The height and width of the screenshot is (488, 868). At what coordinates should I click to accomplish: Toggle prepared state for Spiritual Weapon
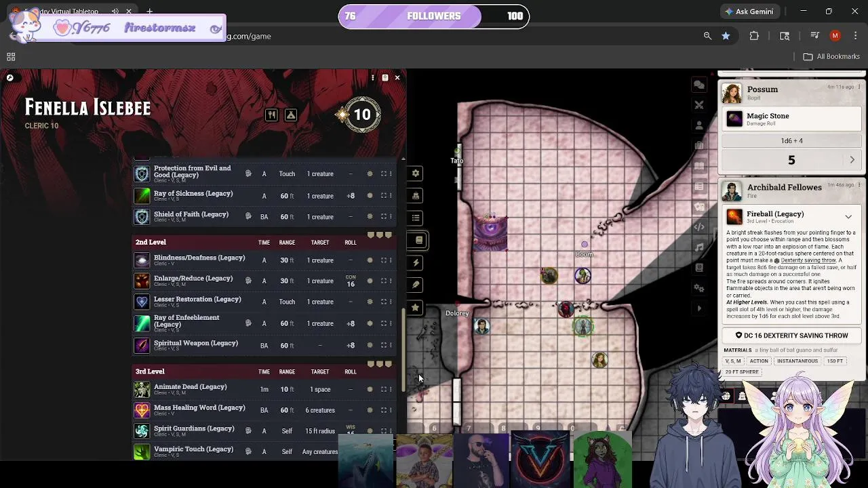370,345
